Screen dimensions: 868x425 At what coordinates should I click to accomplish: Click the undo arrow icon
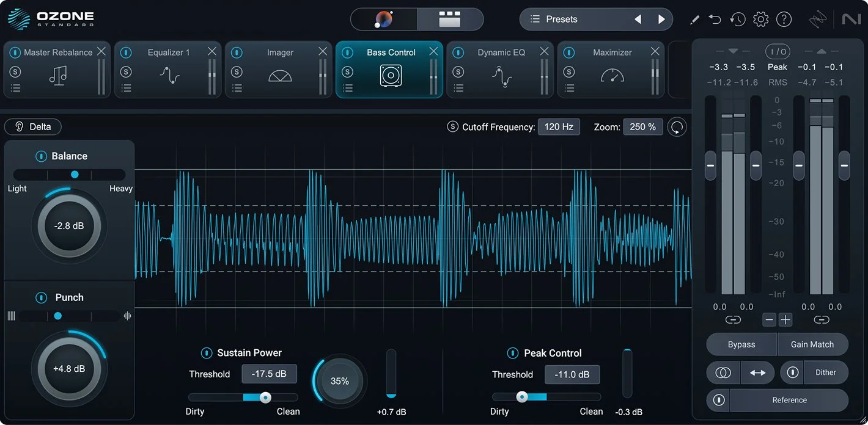[715, 19]
